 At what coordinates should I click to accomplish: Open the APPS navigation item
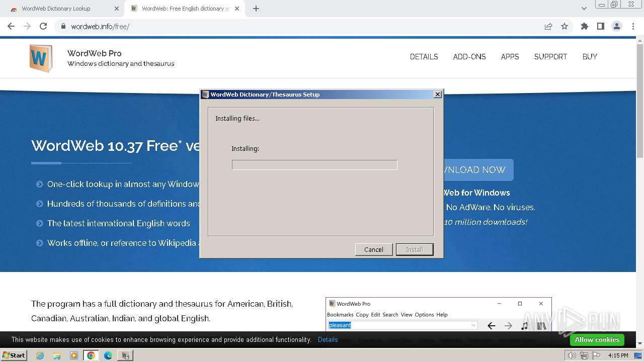click(x=510, y=57)
